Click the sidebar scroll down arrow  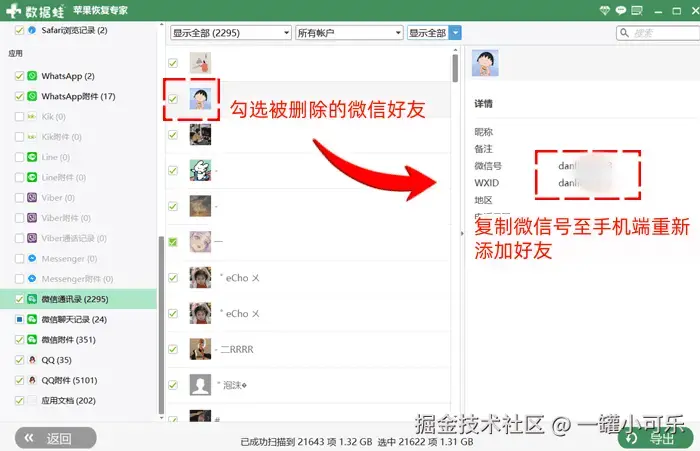tap(161, 418)
